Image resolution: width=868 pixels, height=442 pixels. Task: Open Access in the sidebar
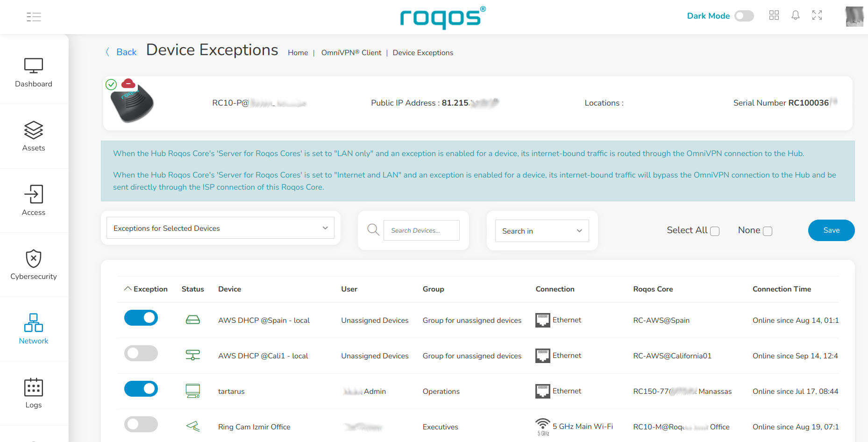coord(34,200)
